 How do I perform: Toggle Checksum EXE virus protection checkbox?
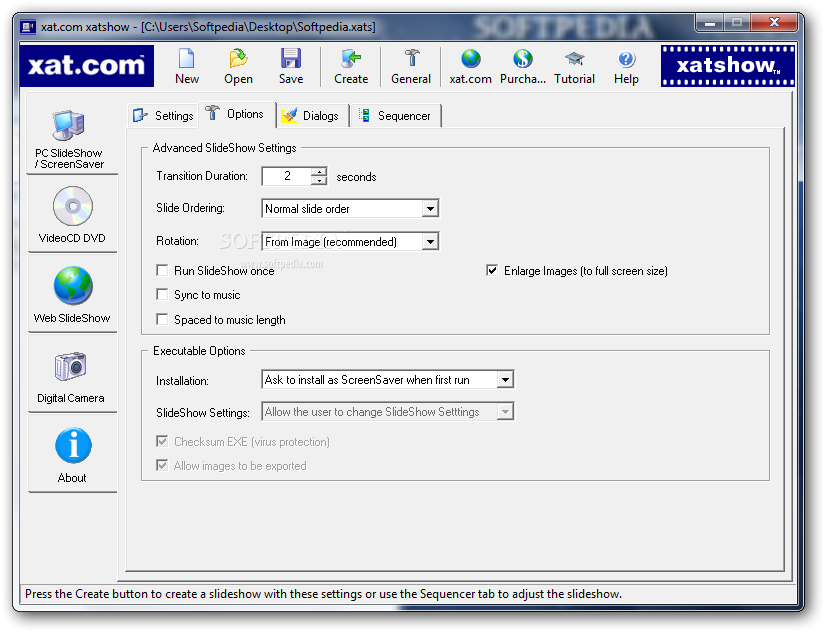pos(162,441)
